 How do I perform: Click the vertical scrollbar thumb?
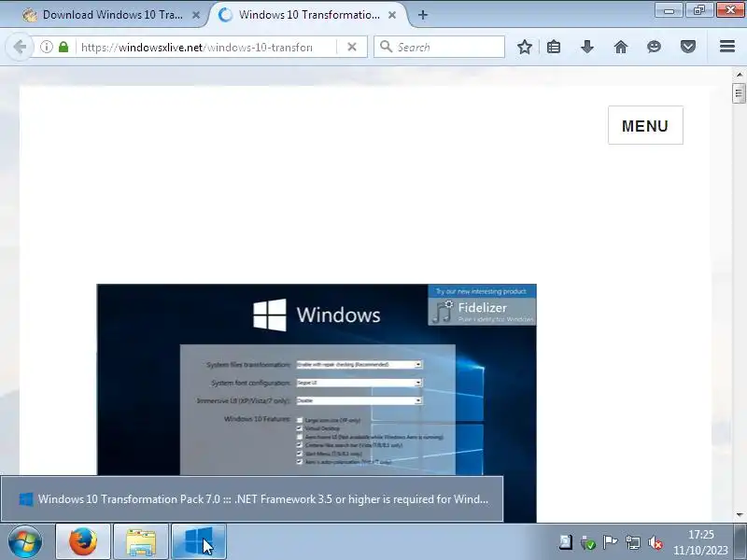pos(739,92)
